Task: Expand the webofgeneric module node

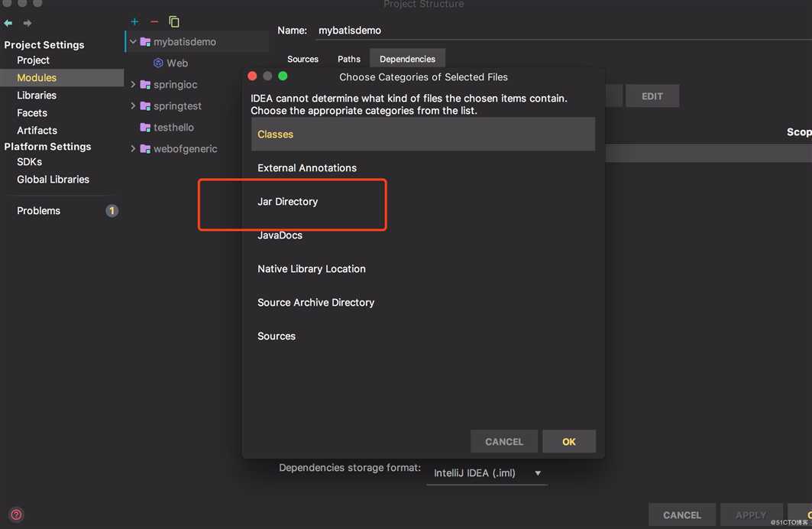Action: click(133, 149)
